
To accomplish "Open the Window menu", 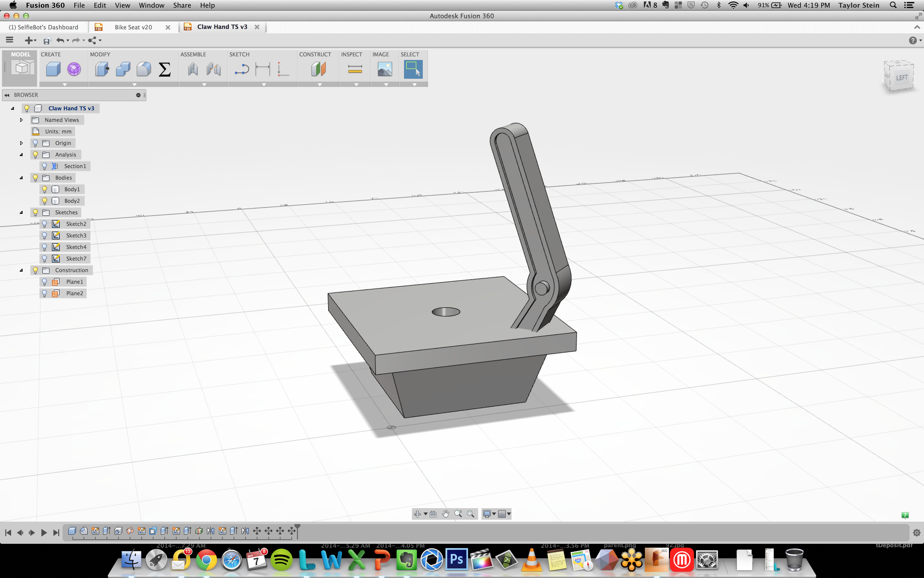I will tap(152, 5).
